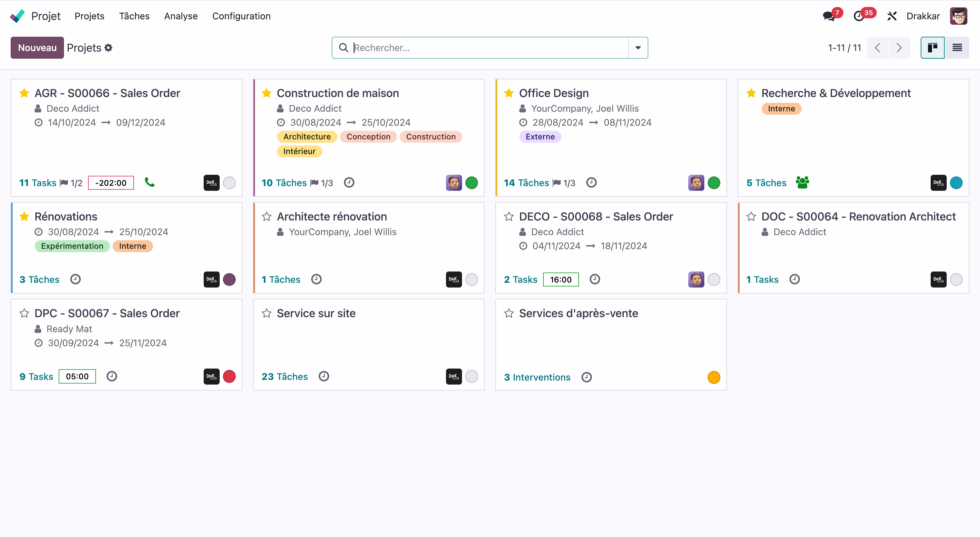The height and width of the screenshot is (537, 980).
Task: Open the messaging conversations icon
Action: click(x=828, y=16)
